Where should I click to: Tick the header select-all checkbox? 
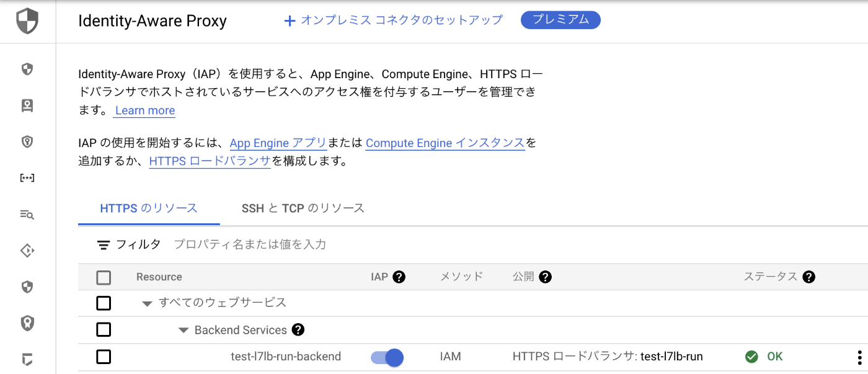104,277
